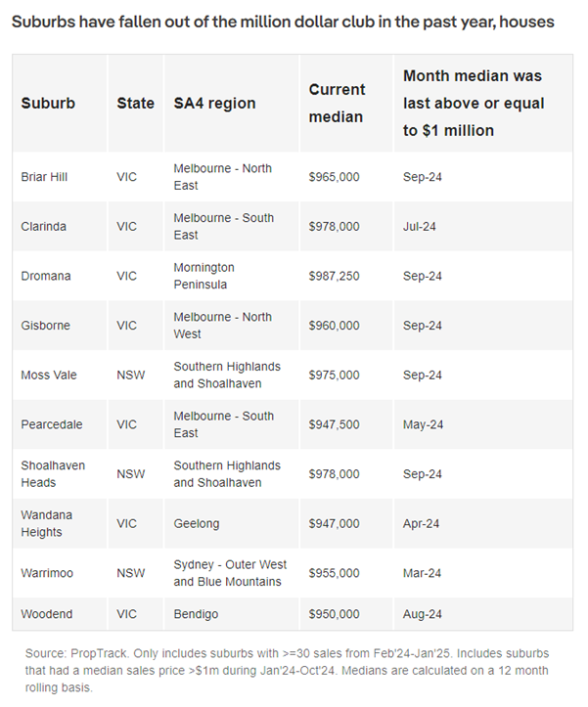The image size is (588, 707).
Task: Click Pearcedale's May-24 date cell
Action: [x=423, y=424]
